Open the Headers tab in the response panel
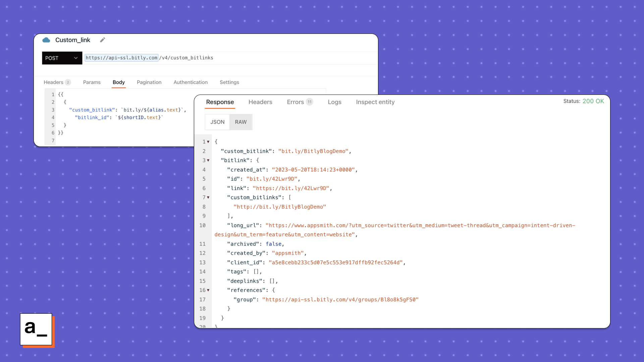The height and width of the screenshot is (362, 644). (260, 102)
